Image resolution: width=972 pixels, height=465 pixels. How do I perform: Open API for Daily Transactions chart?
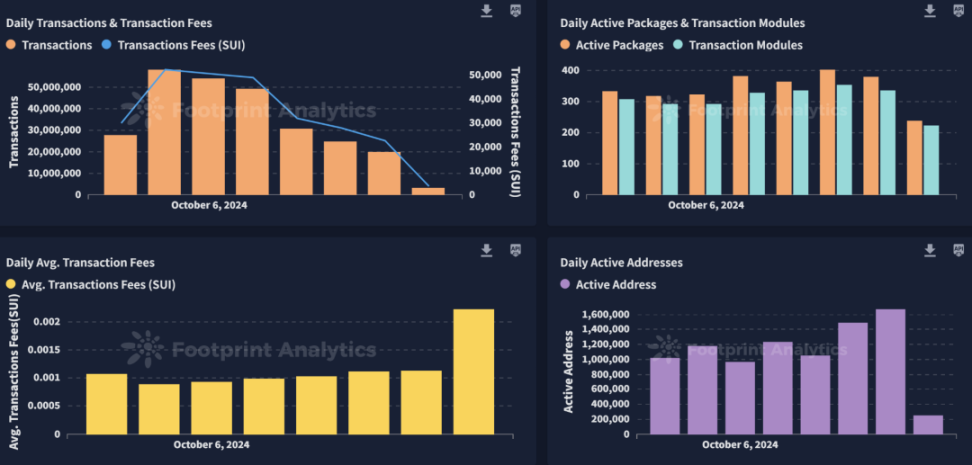pyautogui.click(x=516, y=11)
